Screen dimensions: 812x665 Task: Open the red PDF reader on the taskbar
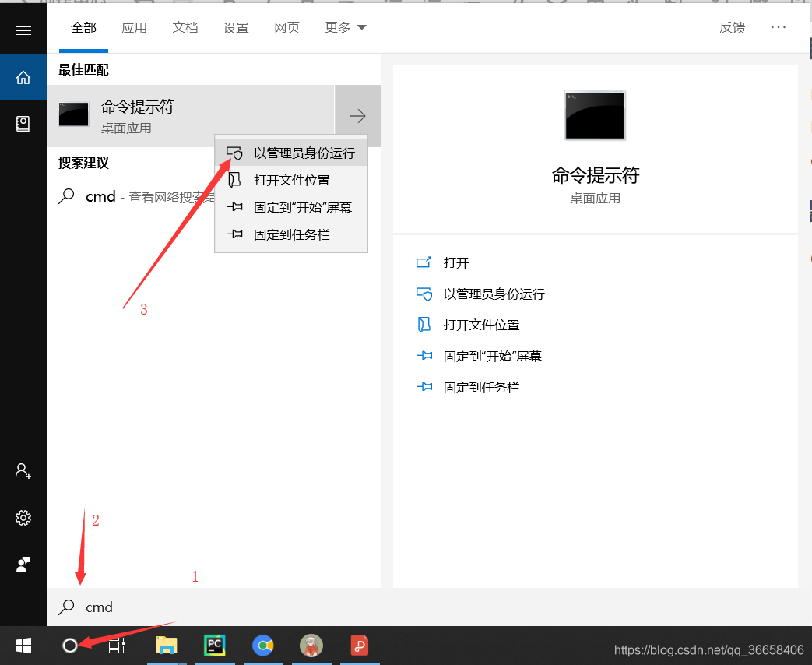point(360,646)
